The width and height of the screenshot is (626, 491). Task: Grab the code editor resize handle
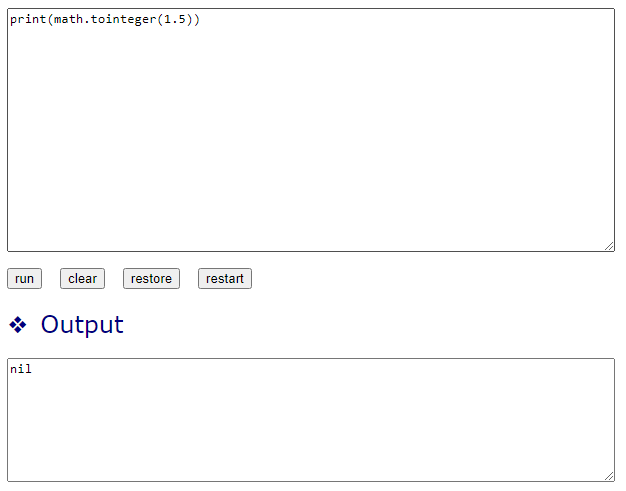(608, 245)
